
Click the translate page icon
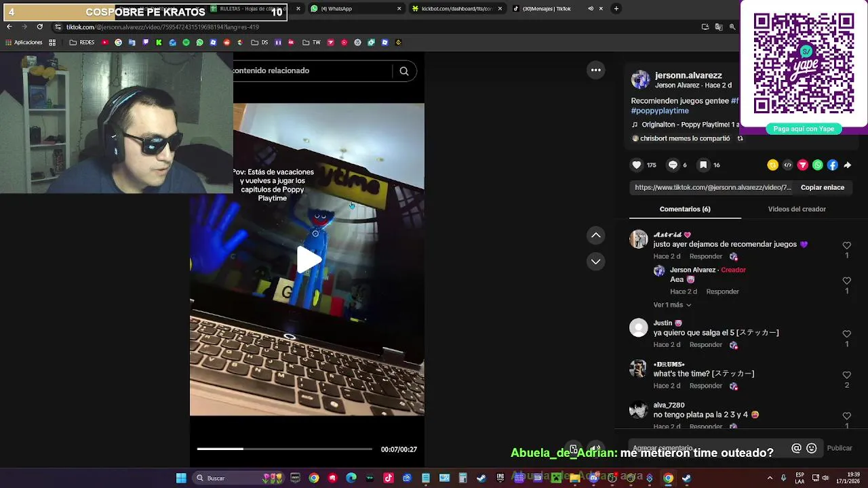pos(719,27)
